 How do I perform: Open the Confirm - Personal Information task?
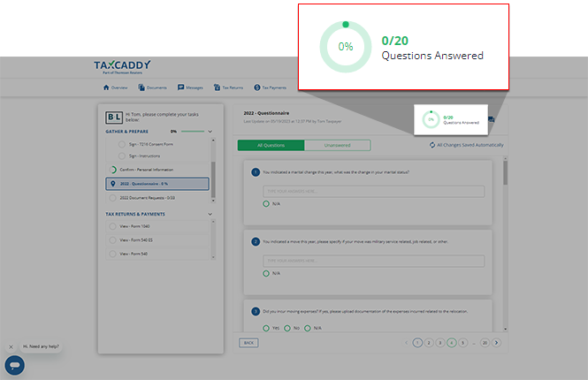(157, 170)
